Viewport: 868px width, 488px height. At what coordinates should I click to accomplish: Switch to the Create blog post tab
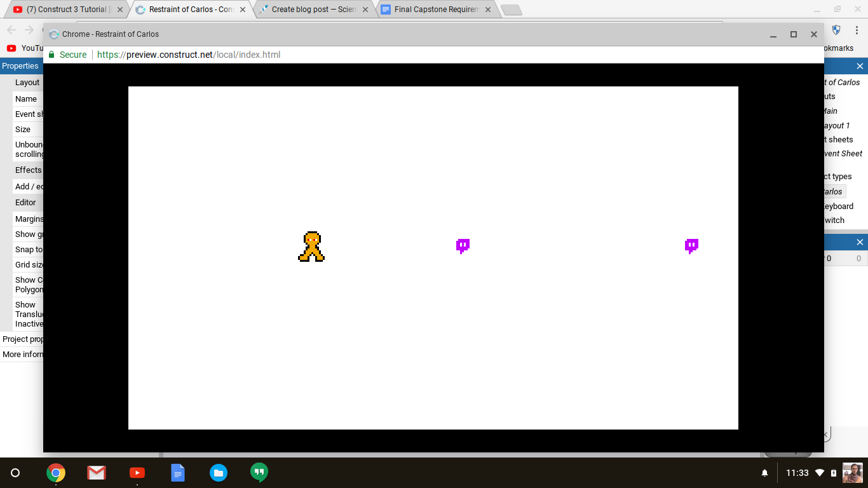pos(313,10)
